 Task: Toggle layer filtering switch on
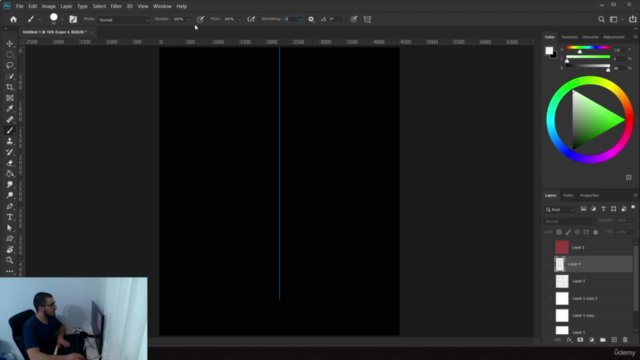pos(633,208)
